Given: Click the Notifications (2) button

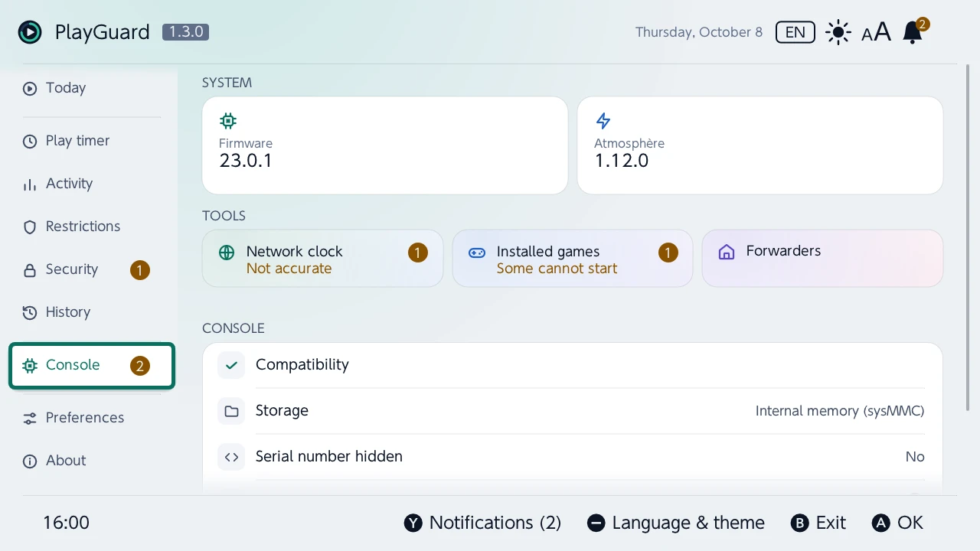Looking at the screenshot, I should 483,523.
